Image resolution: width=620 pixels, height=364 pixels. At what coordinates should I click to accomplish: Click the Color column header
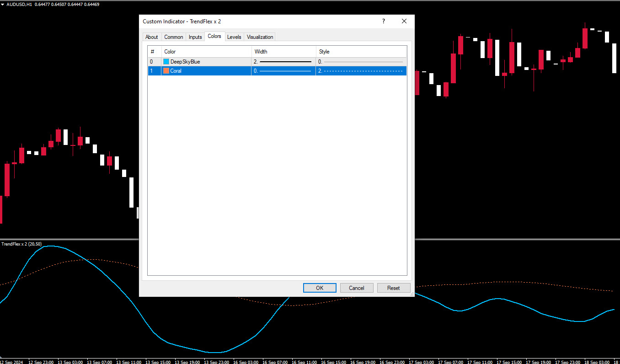point(207,52)
